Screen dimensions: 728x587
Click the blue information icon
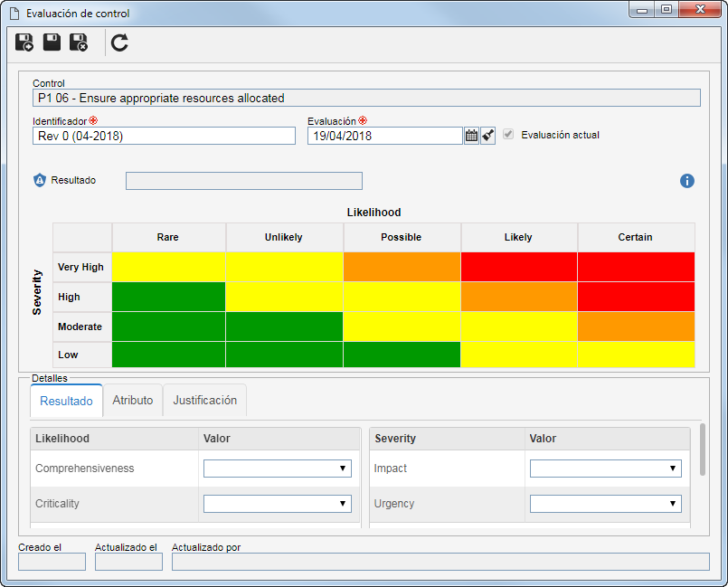coord(687,181)
